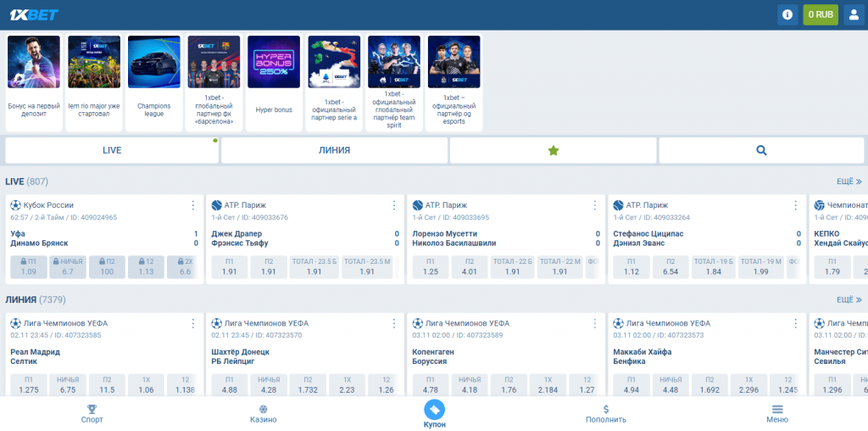Open options menu for Джек Дрейпер match
Viewport: 868px width, 431px height.
click(x=393, y=205)
